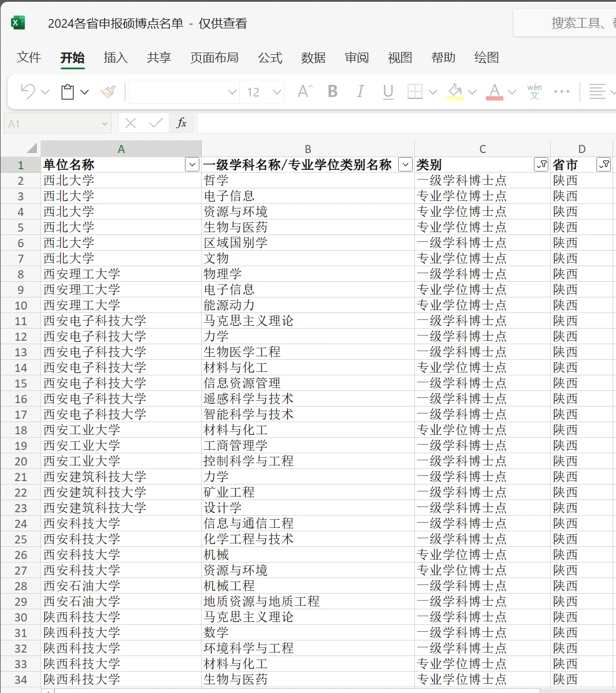
Task: Click the phonetic guide wén icon
Action: tap(535, 91)
